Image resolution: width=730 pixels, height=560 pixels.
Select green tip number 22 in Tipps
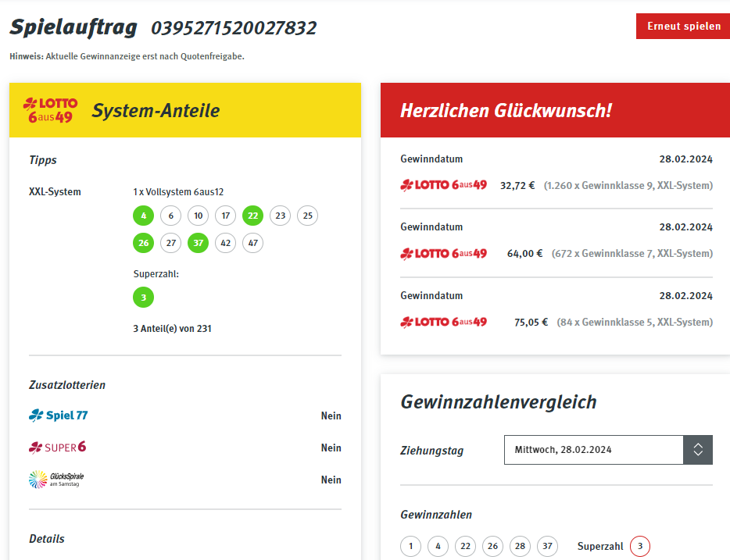point(252,216)
